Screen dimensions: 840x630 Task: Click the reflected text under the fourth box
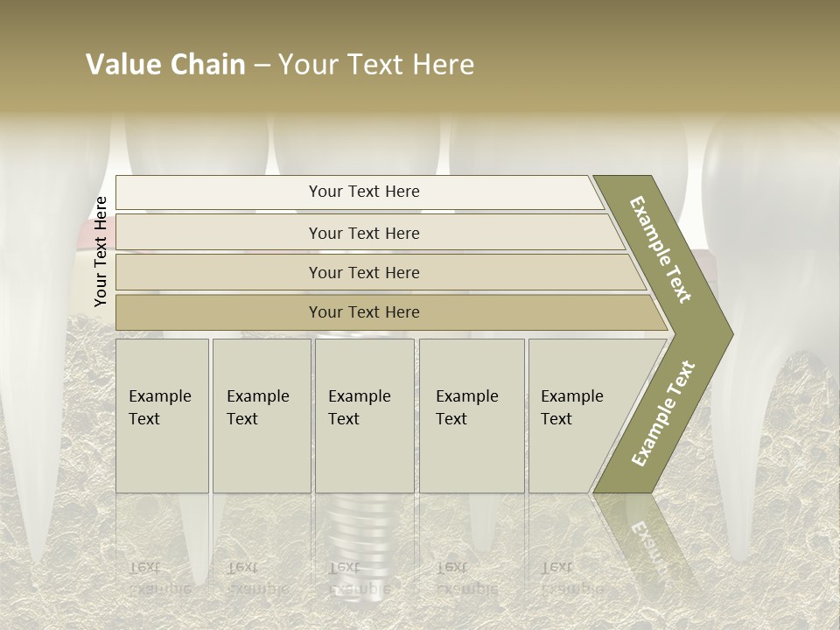[x=466, y=577]
